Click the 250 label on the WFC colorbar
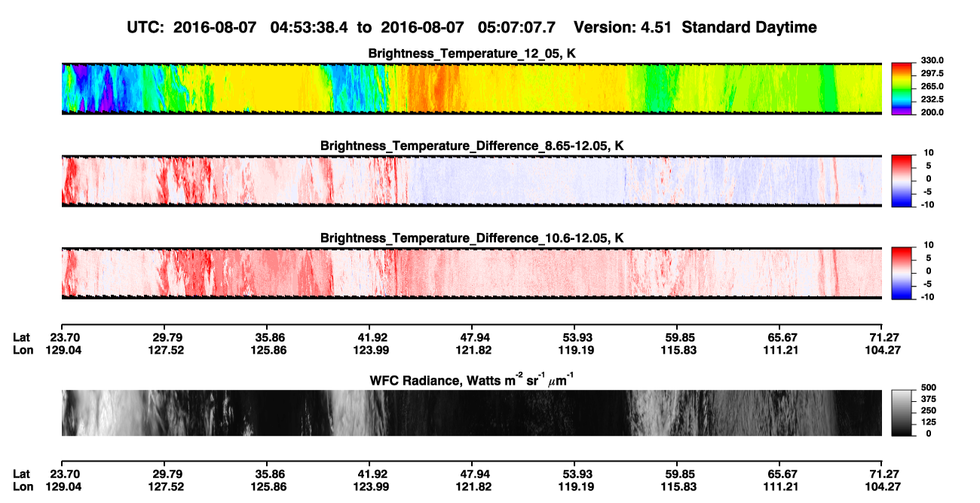This screenshot has width=980, height=503. pos(929,410)
